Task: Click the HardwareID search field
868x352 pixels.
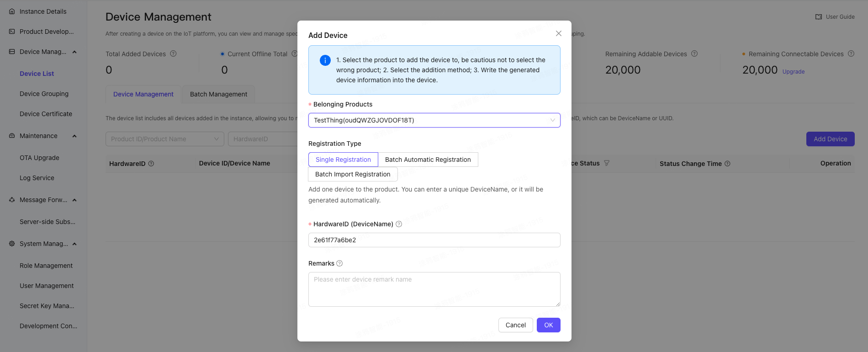Action: click(263, 139)
